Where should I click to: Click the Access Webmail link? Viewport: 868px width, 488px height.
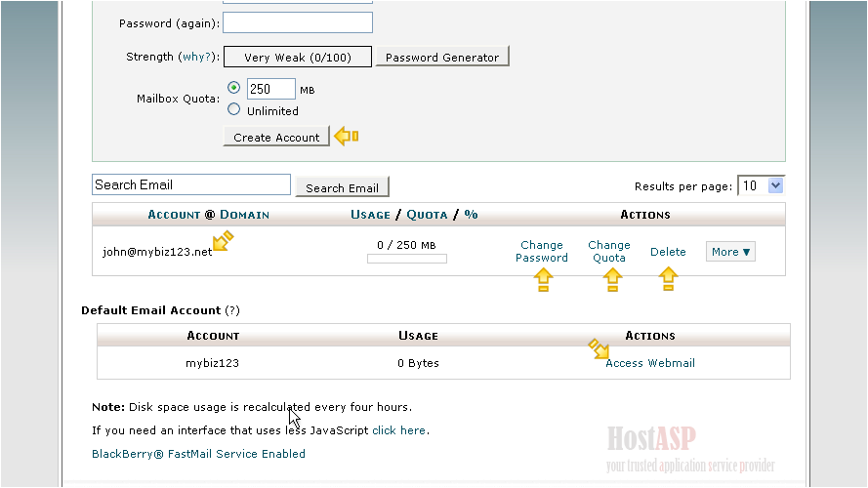[x=650, y=363]
